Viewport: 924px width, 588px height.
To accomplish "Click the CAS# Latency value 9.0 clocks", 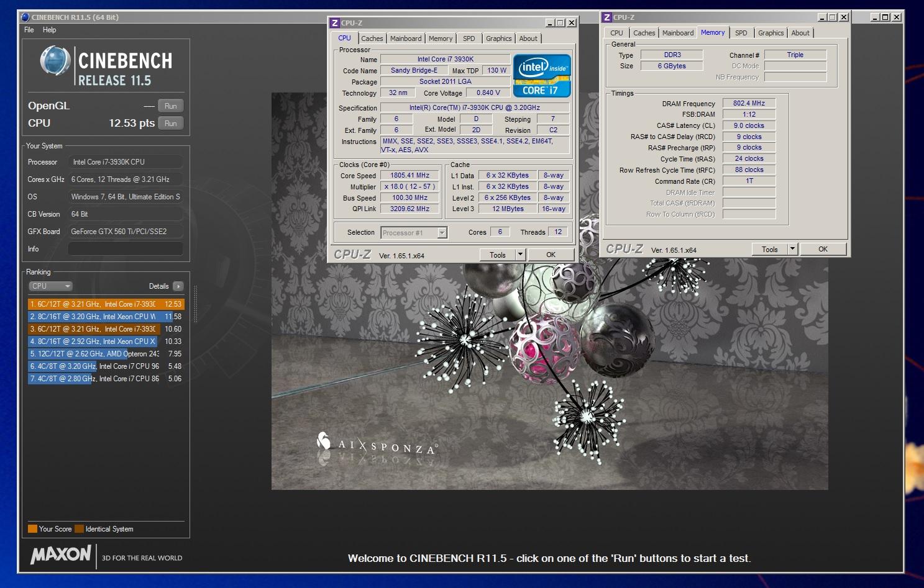I will pos(749,125).
